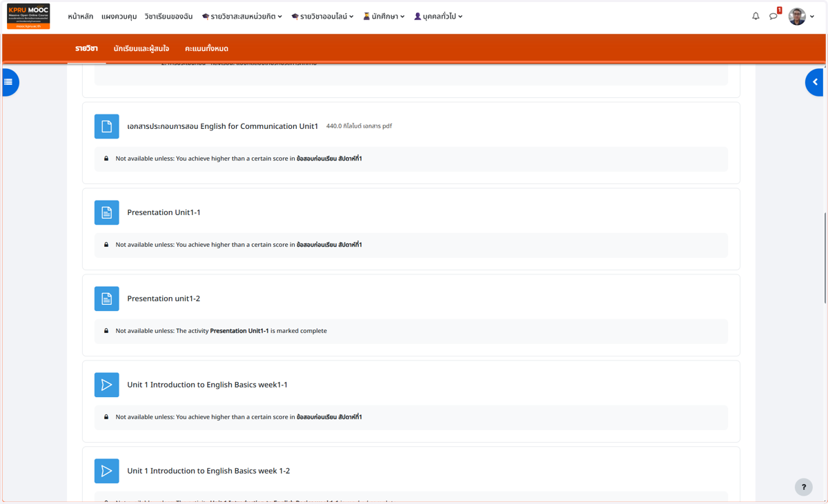This screenshot has width=828, height=504.
Task: Click ข้อสอบก่อนเรียน link under Presentation Unit1-1
Action: [329, 245]
